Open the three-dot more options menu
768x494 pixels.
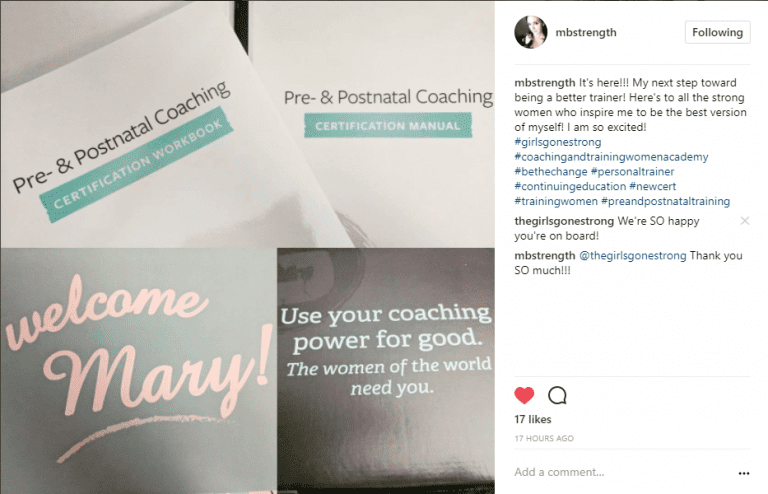tap(744, 473)
